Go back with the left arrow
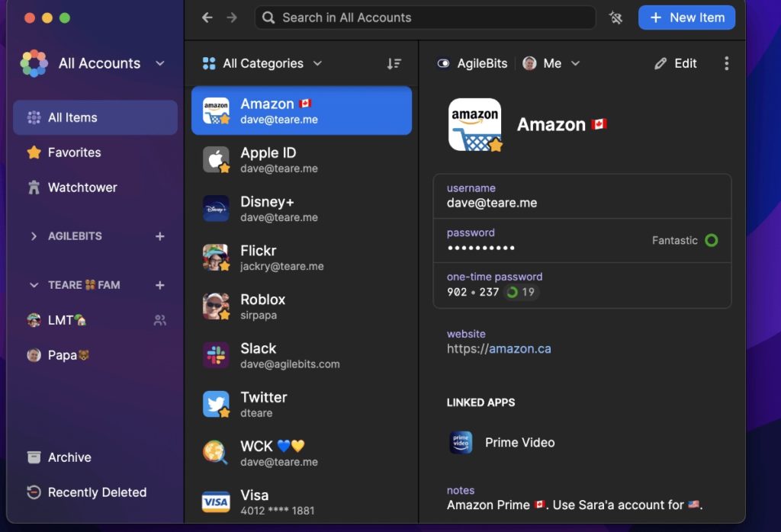This screenshot has width=781, height=532. pos(207,18)
